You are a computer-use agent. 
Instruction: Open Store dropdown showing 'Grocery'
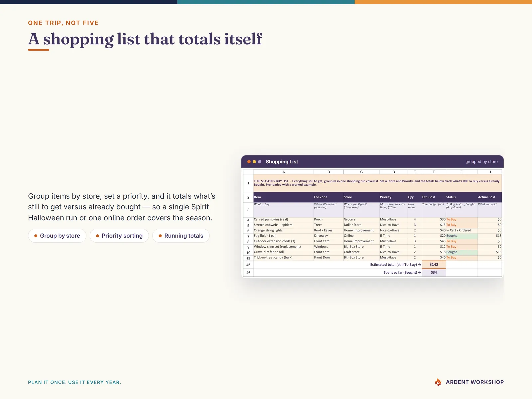coord(361,219)
